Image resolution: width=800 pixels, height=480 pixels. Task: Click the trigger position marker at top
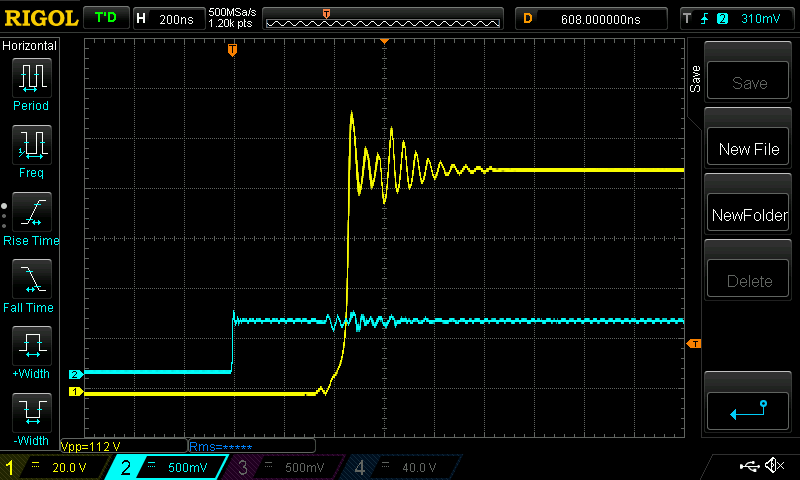coord(232,48)
